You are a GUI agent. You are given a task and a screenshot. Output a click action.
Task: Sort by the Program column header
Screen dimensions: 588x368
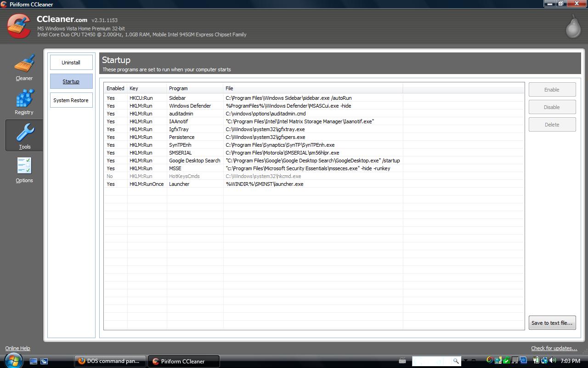tap(195, 88)
